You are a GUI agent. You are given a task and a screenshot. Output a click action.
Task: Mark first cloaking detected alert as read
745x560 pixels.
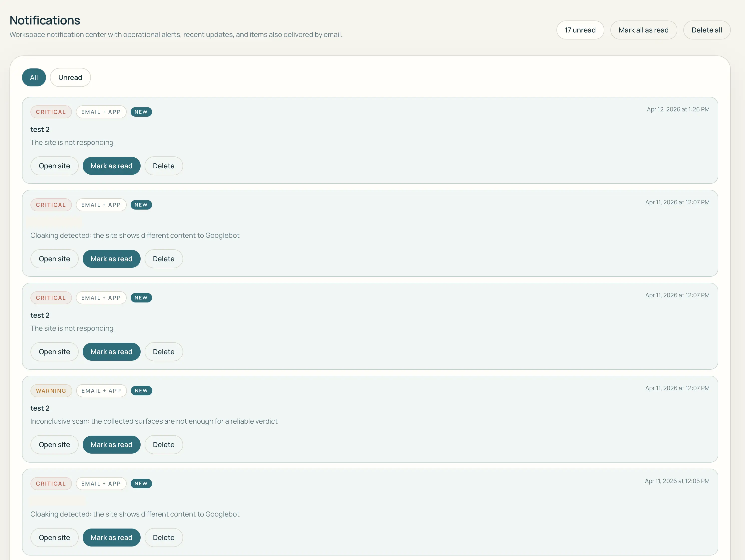coord(111,259)
